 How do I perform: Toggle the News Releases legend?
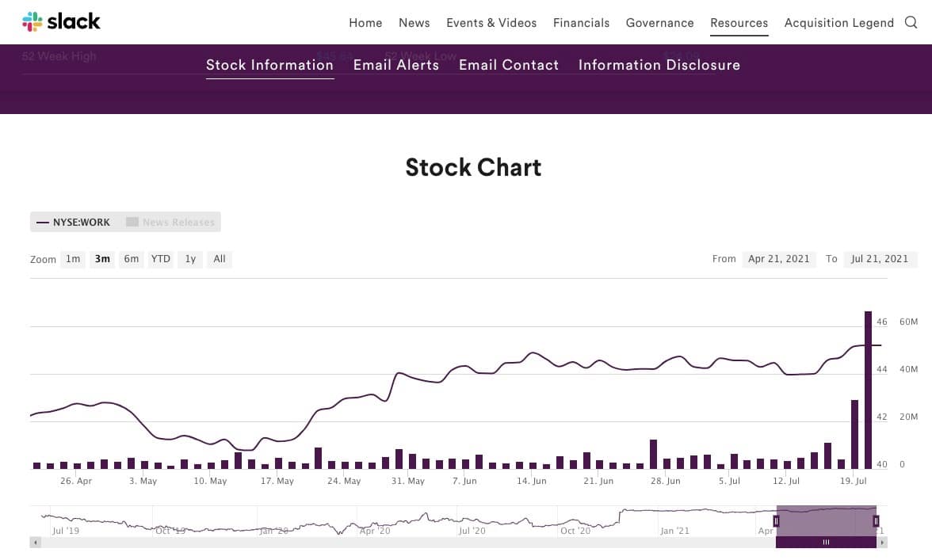(x=170, y=222)
